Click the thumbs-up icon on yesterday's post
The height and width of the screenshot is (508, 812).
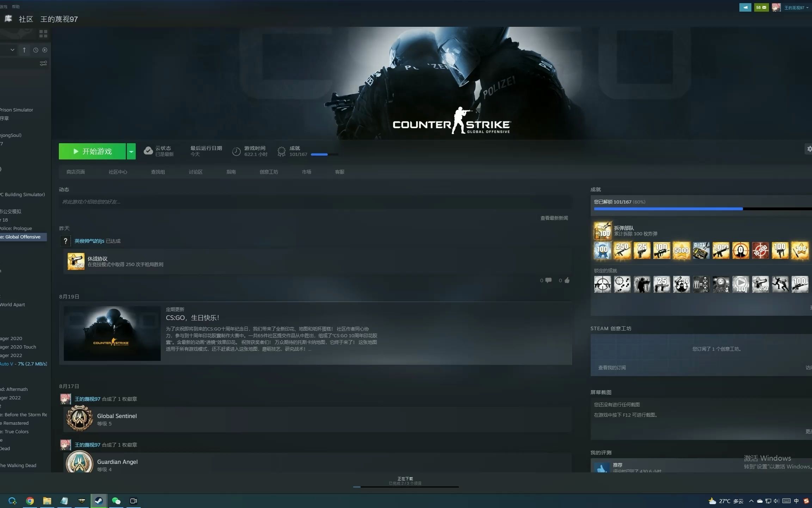[x=567, y=280]
